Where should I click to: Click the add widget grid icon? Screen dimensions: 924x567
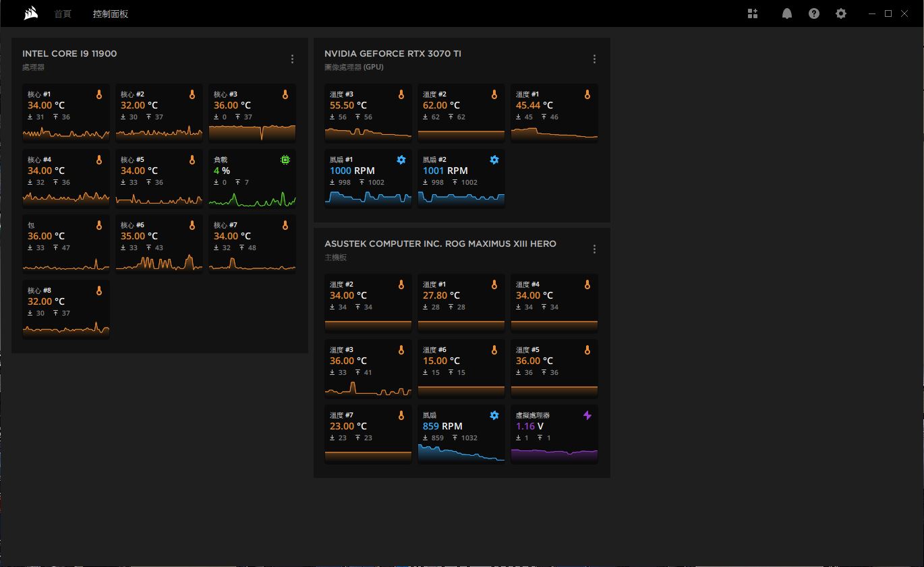click(753, 13)
